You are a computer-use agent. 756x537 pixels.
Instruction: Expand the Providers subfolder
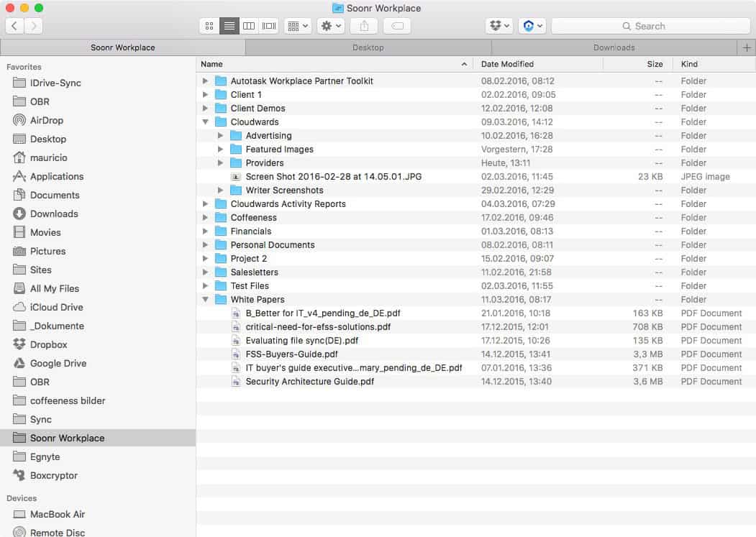point(220,163)
